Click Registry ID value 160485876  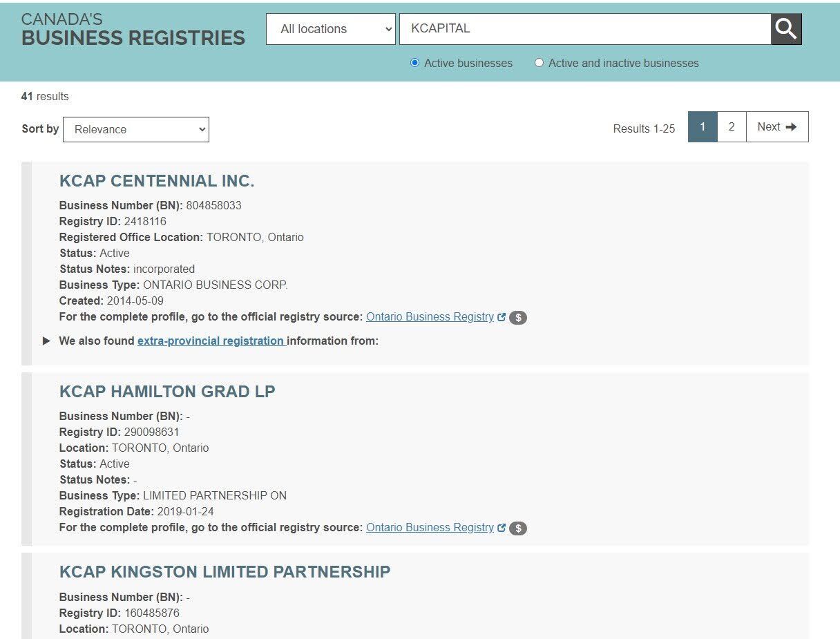151,613
